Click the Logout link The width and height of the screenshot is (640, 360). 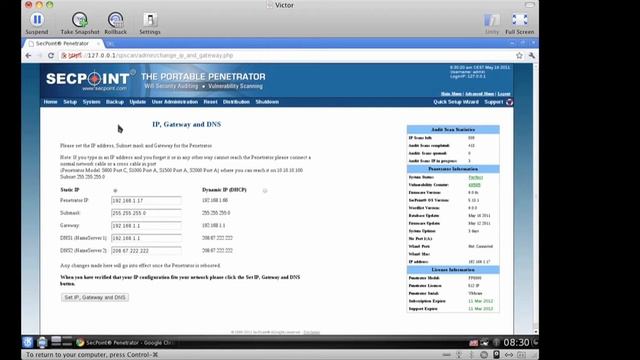(504, 94)
